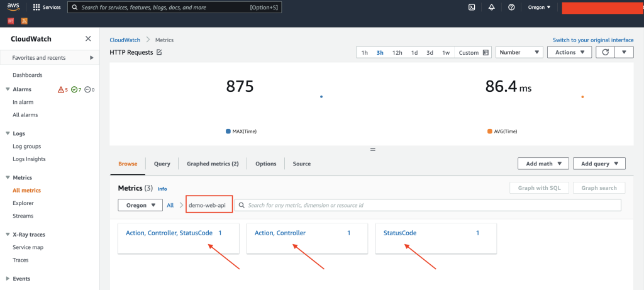644x290 pixels.
Task: Switch to the Options tab
Action: [266, 164]
